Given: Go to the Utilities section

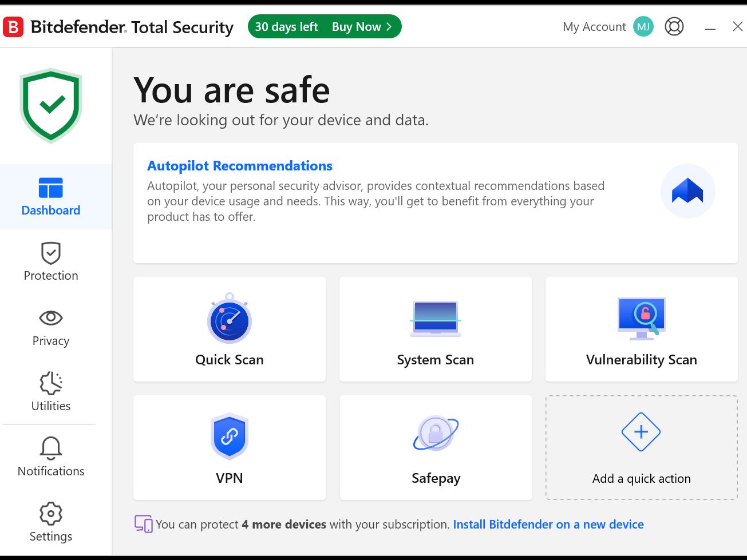Looking at the screenshot, I should [51, 392].
